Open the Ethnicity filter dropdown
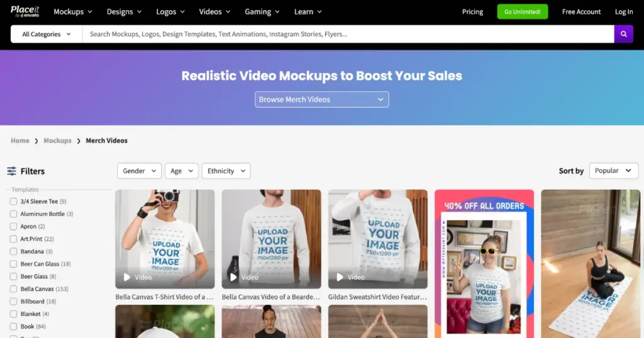644x338 pixels. (226, 171)
